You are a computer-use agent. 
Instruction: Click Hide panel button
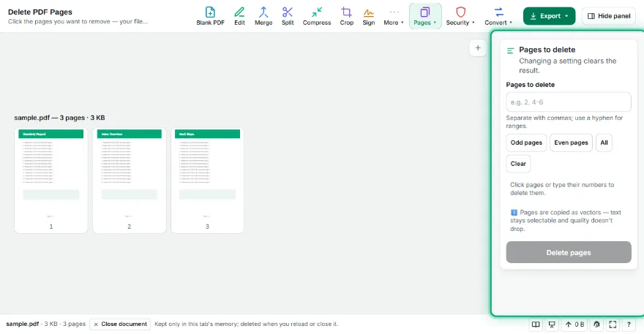coord(609,16)
